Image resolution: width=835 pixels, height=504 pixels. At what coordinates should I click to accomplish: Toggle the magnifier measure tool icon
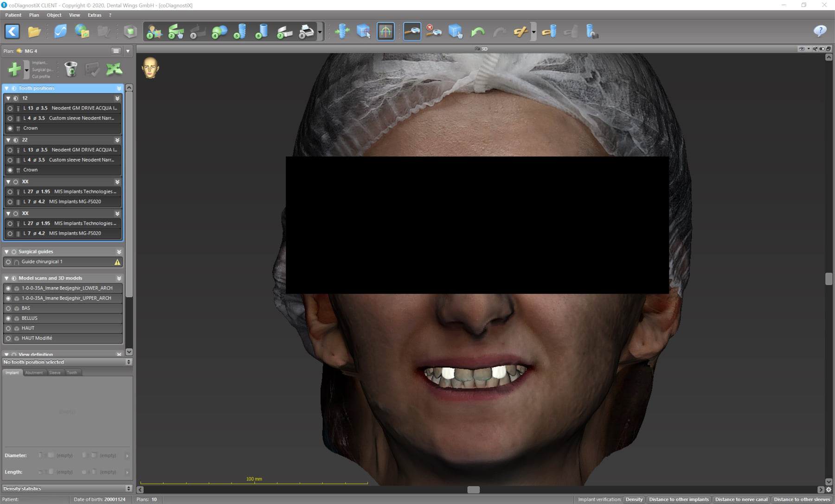(412, 32)
